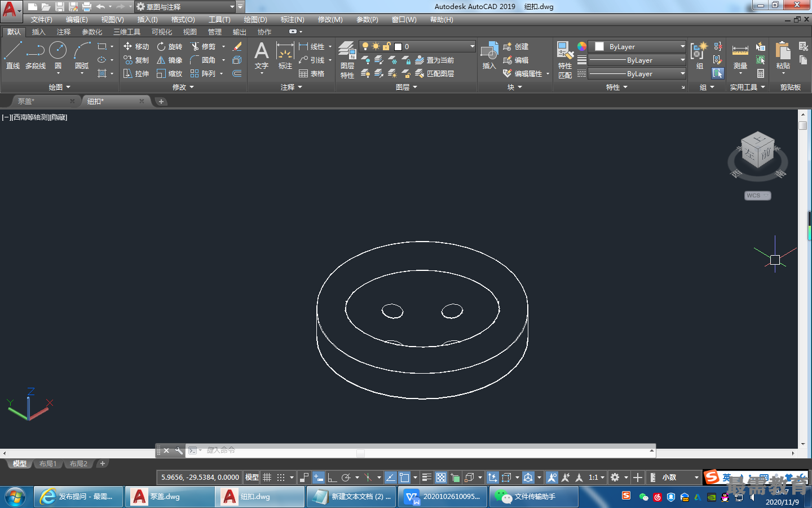Click 编辑属性 (Edit Attributes) button
This screenshot has width=812, height=508.
(523, 73)
